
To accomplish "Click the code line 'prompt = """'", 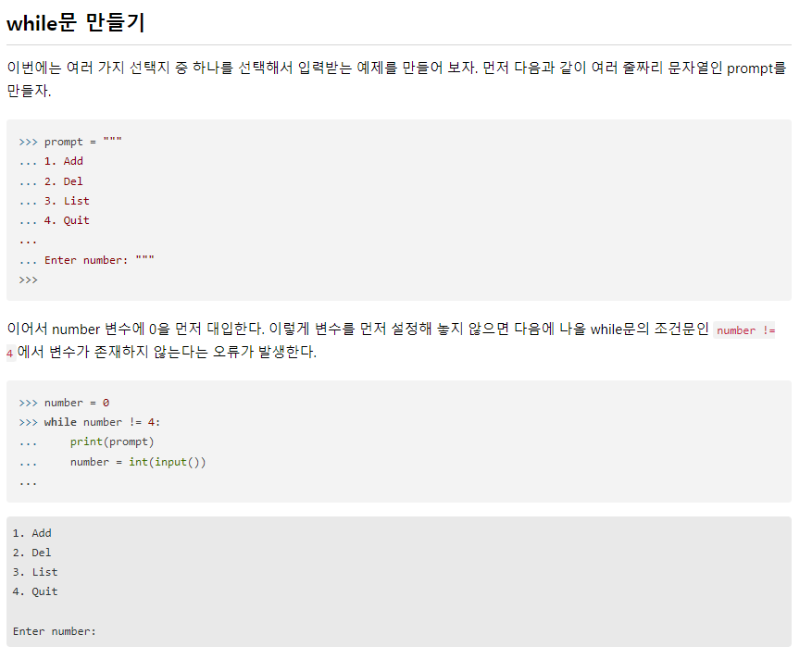I will [82, 142].
